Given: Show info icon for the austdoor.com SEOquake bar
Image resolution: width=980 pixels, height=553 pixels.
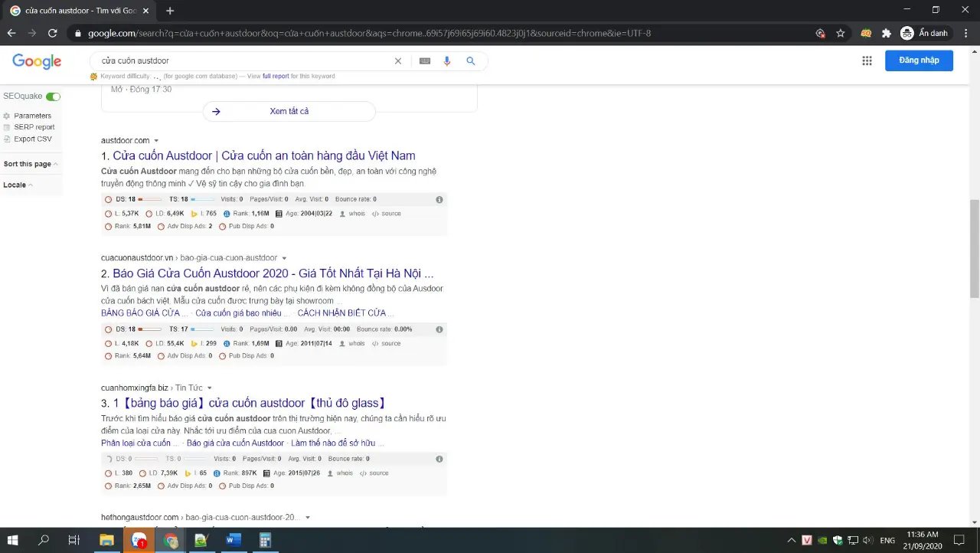Looking at the screenshot, I should pyautogui.click(x=439, y=199).
